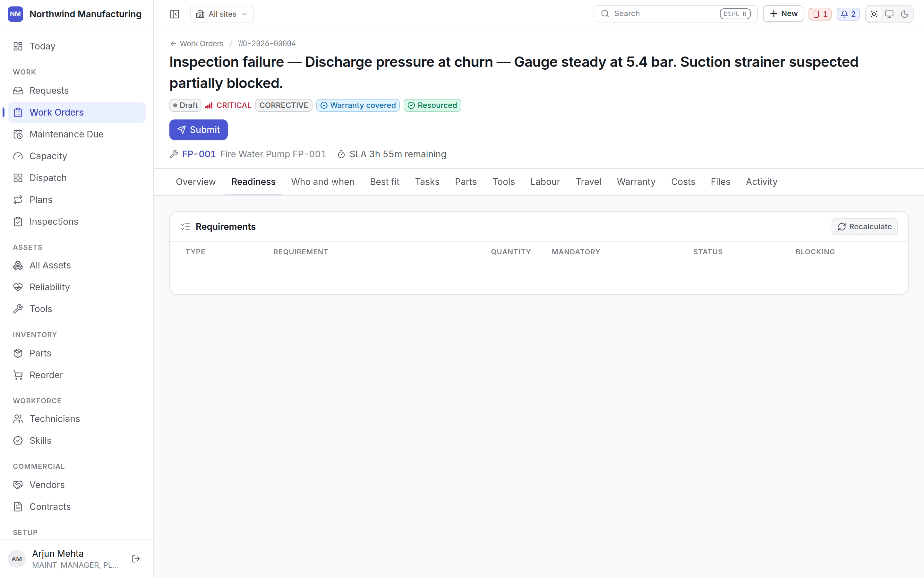The image size is (924, 578).
Task: Select the Readiness tab
Action: [x=253, y=182]
